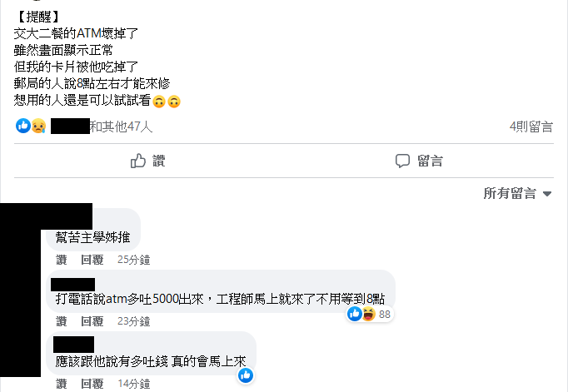
Task: Open the blue like reaction icon beside 47人
Action: pos(23,126)
